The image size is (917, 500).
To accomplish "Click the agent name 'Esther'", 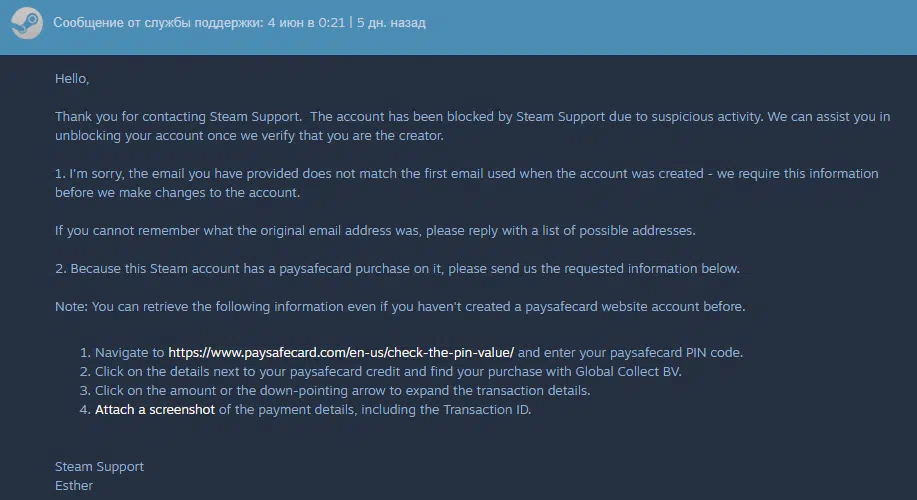I will (x=74, y=485).
